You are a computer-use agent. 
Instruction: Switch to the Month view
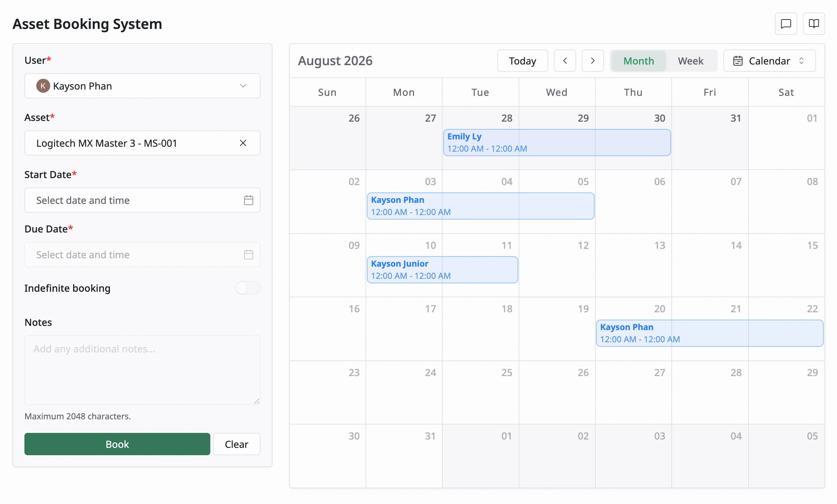click(x=639, y=61)
